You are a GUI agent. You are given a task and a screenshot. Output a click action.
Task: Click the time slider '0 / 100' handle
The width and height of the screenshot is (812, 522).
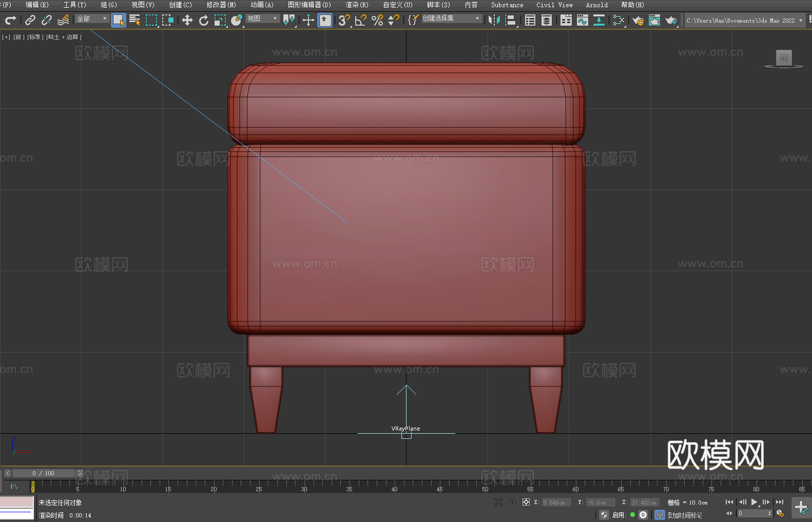(44, 473)
